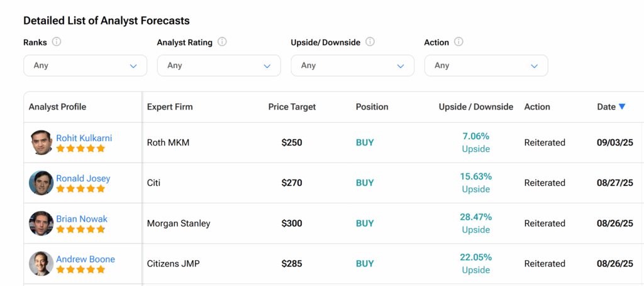Click Ronald Josey's avatar photo
Screen dimensions: 644x286
(41, 183)
